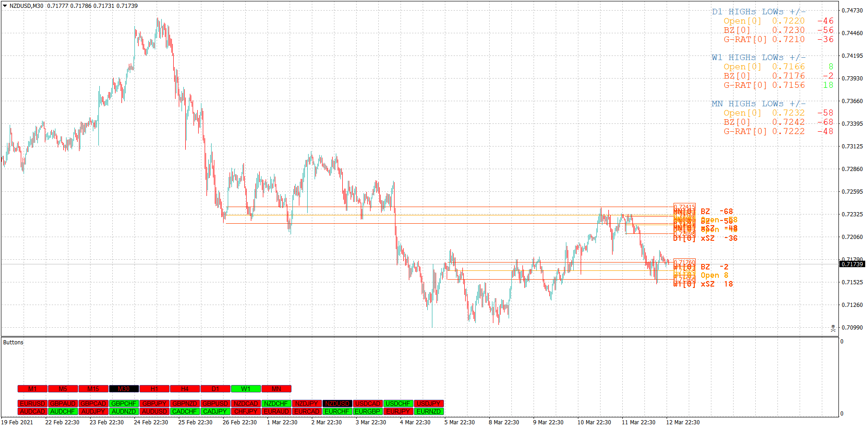
Task: Open the D1 daily timeframe button
Action: (215, 389)
